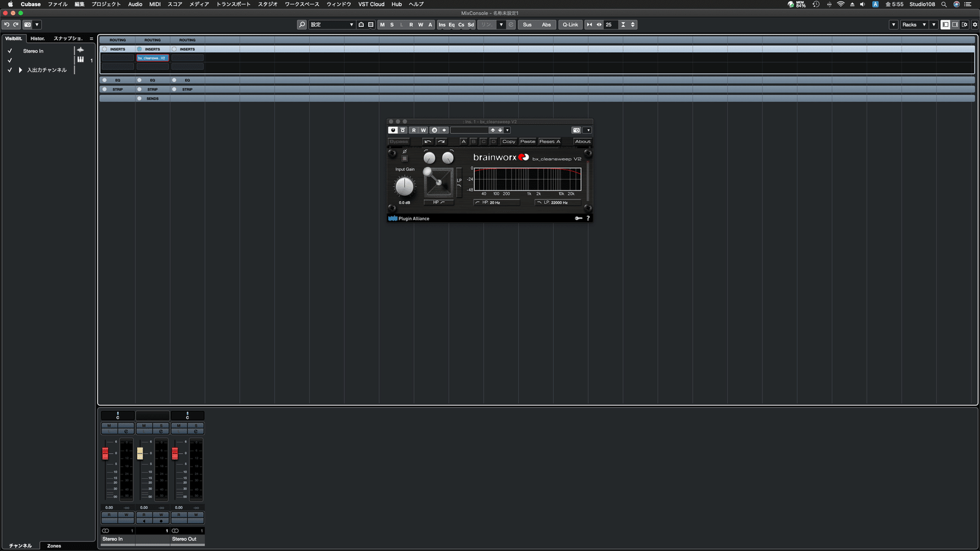Click the plugin power on/off icon
The image size is (980, 551).
pyautogui.click(x=393, y=130)
